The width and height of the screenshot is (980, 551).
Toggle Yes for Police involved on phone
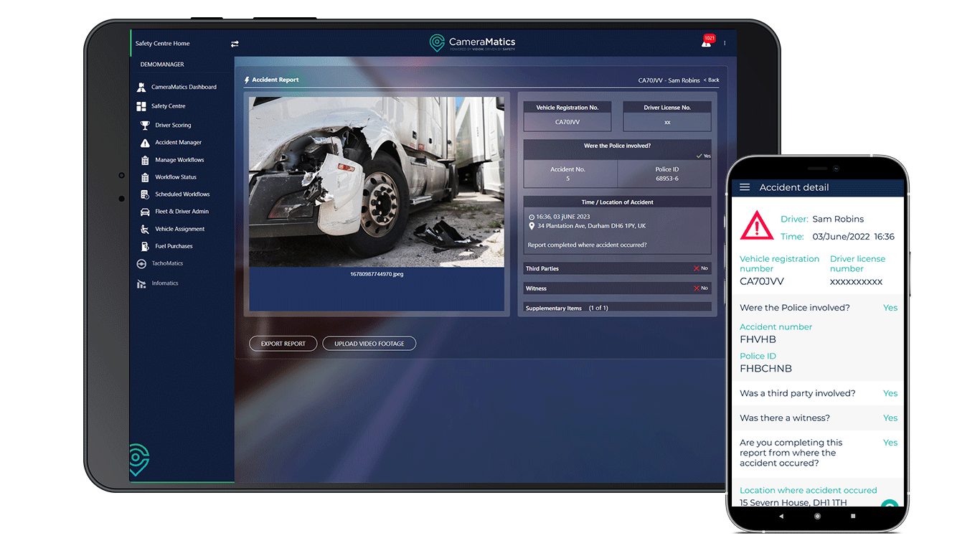click(890, 308)
